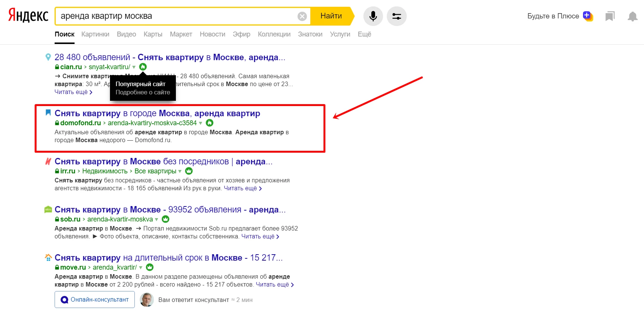
Task: Click crown badge for move.ru
Action: pos(150,267)
